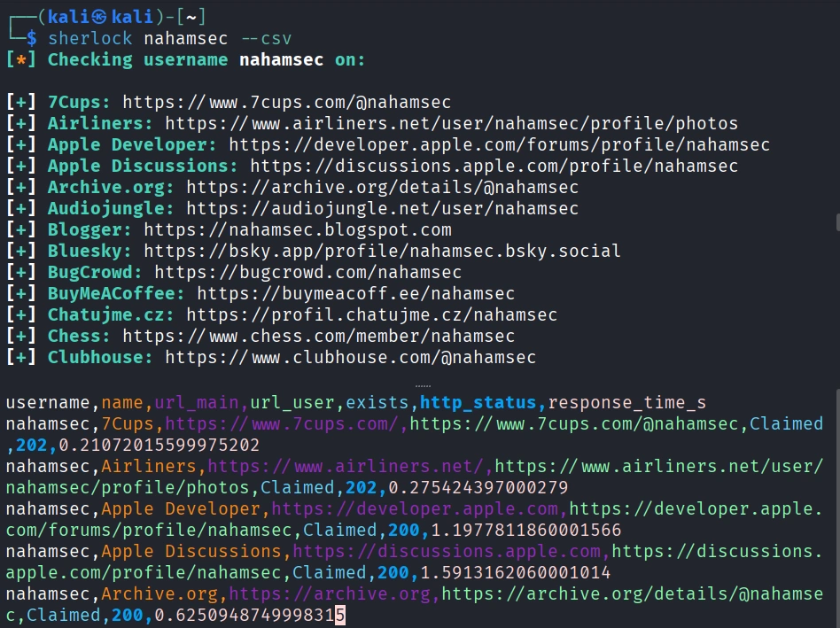Click the purple 'https://www.7cups.com/' CSV value
Screen dimensions: 840x628
coord(281,424)
